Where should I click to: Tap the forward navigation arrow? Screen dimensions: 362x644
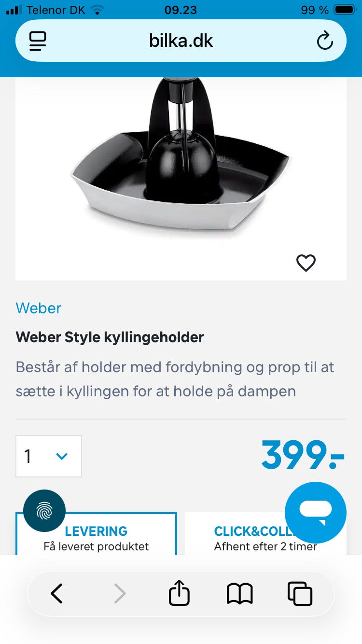tap(119, 593)
